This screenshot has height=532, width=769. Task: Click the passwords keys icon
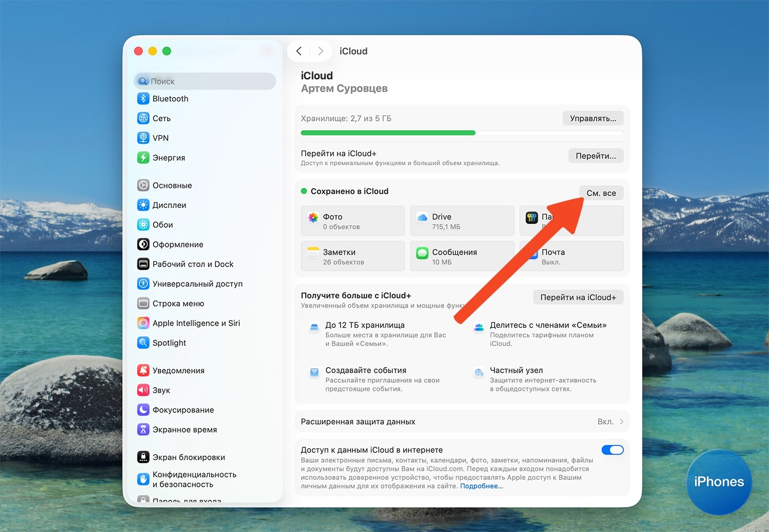coord(532,217)
